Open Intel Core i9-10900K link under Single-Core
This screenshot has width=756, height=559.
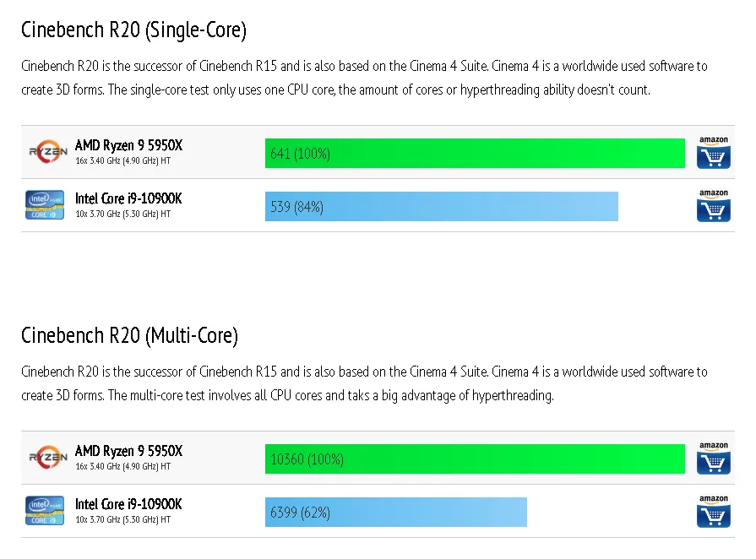[128, 198]
